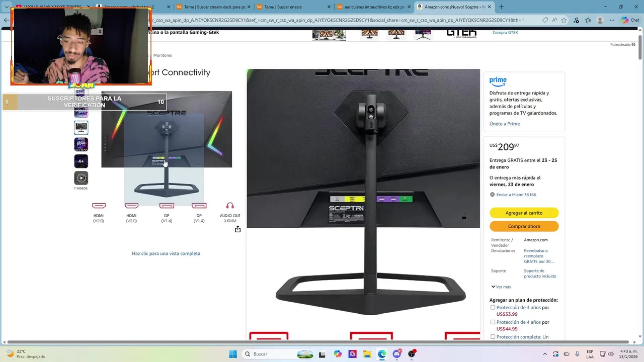Viewport: 644px width, 362px height.
Task: Open Task View on taskbar
Action: (x=323, y=354)
